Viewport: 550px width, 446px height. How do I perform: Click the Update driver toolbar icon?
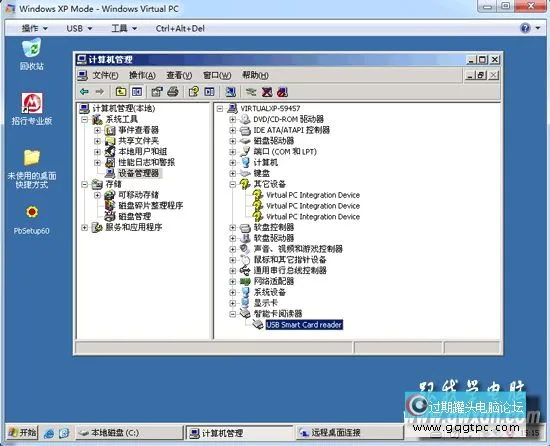pyautogui.click(x=251, y=92)
